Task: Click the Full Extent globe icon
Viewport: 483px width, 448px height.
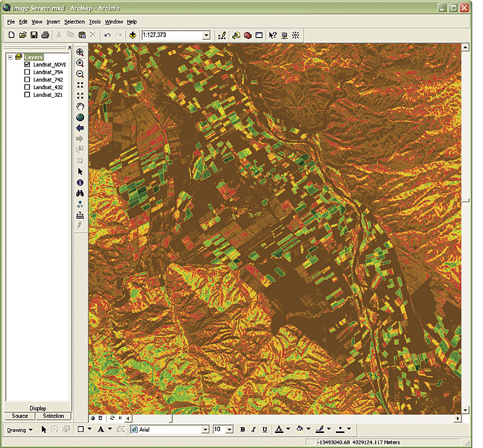Action: tap(80, 117)
